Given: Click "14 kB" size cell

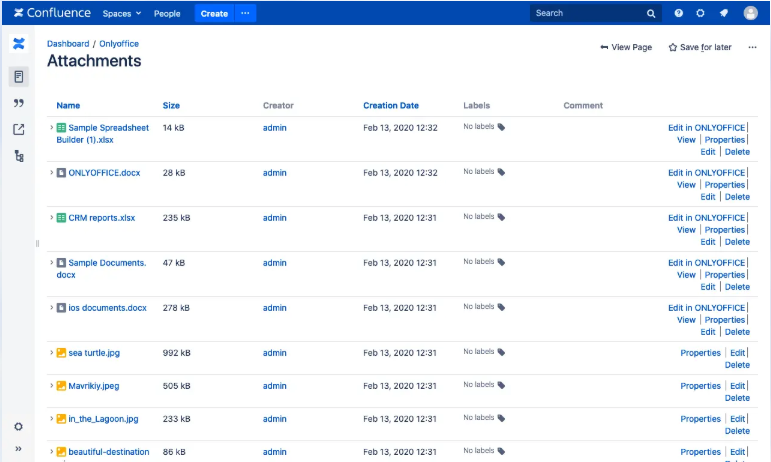Looking at the screenshot, I should 174,128.
